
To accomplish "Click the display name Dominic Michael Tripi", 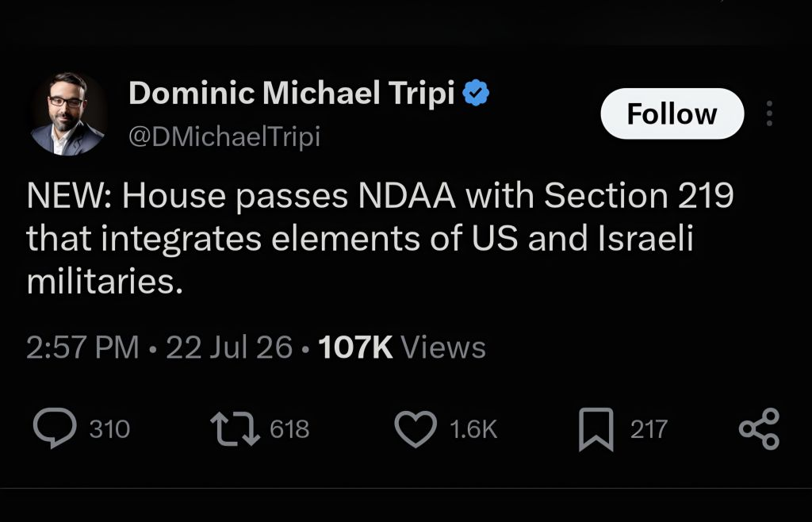I will pos(292,94).
